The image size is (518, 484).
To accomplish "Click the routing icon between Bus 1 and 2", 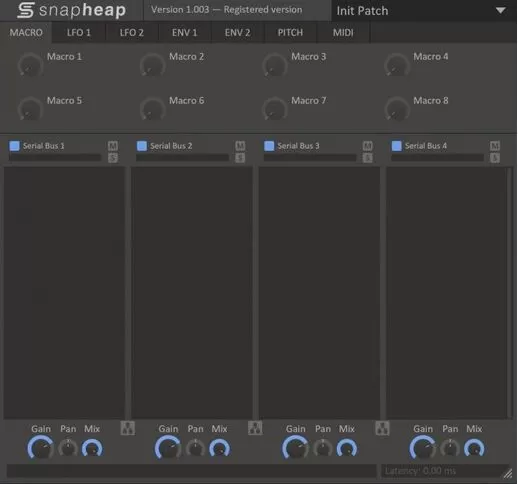I will 128,428.
